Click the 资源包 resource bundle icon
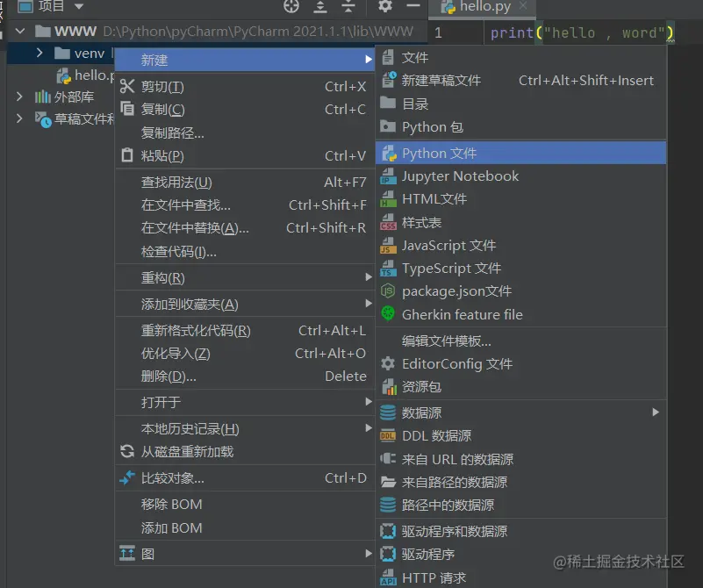The height and width of the screenshot is (588, 703). (389, 386)
